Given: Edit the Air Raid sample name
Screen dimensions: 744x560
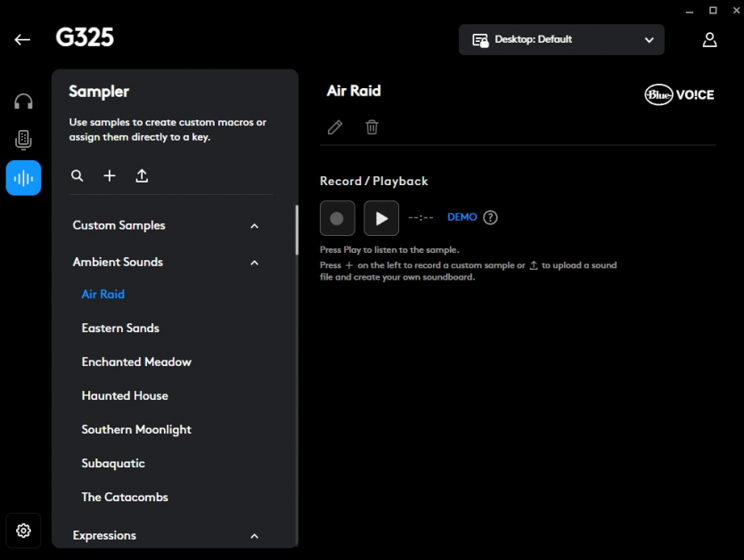Looking at the screenshot, I should 335,127.
